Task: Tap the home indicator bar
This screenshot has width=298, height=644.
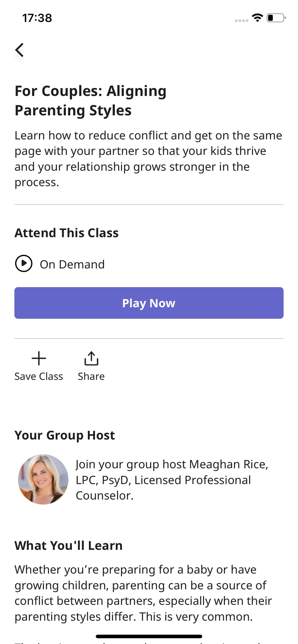Action: (x=149, y=636)
